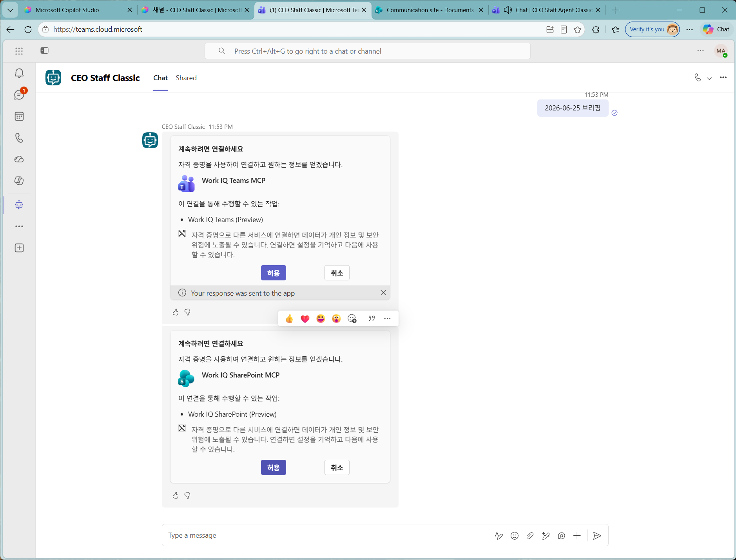Screen dimensions: 736x560
Task: Switch to the 채널 - CEO Staff Classic tab
Action: [x=195, y=10]
